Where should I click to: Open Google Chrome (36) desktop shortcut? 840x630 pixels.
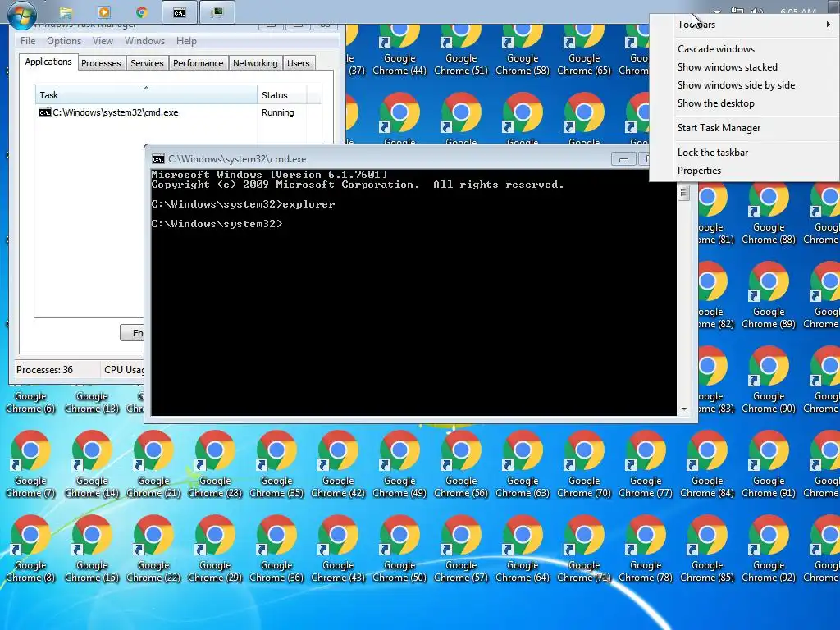(276, 549)
